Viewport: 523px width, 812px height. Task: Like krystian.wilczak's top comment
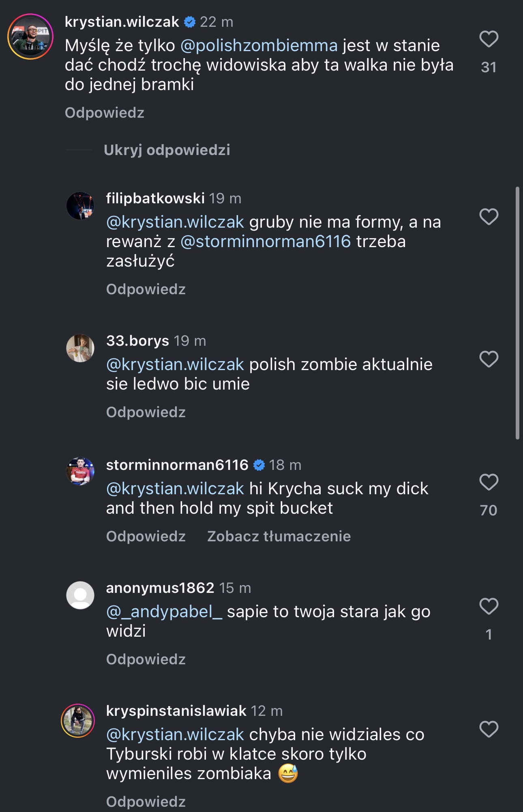click(489, 39)
